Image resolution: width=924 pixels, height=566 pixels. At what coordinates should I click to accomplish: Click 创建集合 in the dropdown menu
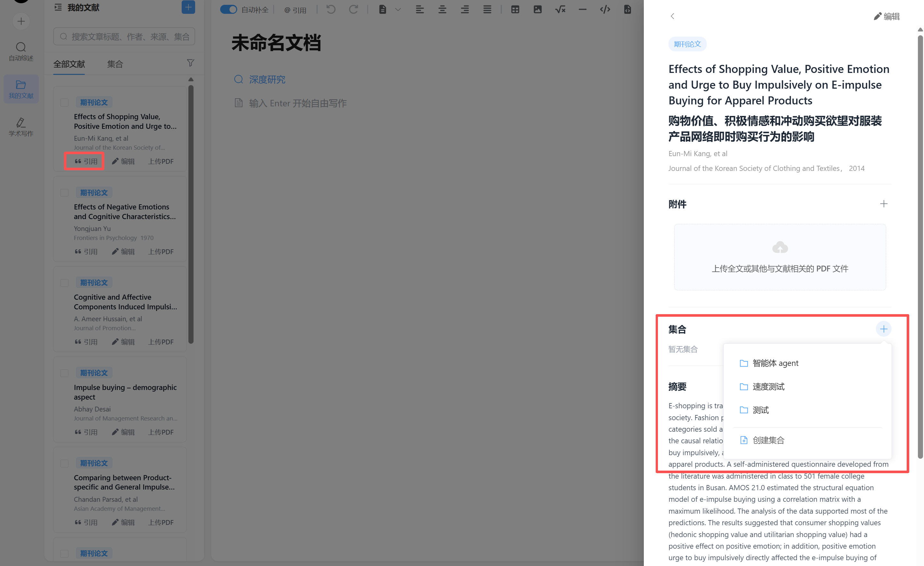(768, 440)
